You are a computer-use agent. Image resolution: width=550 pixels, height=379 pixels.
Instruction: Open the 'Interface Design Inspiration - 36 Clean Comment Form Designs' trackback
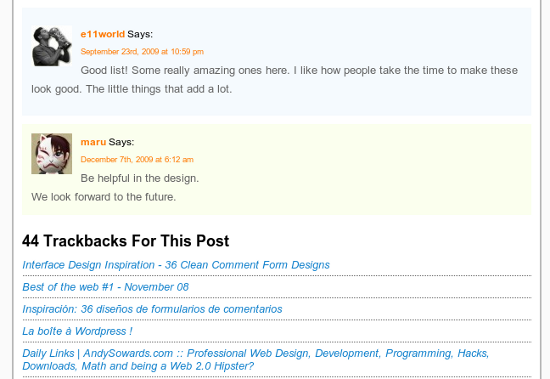coord(176,265)
